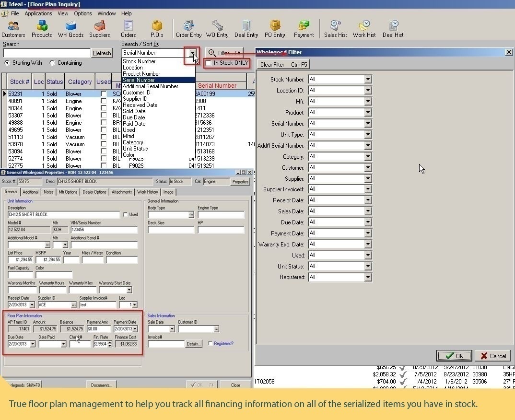Open the Customers toolbar icon
This screenshot has height=420, width=515.
13,29
